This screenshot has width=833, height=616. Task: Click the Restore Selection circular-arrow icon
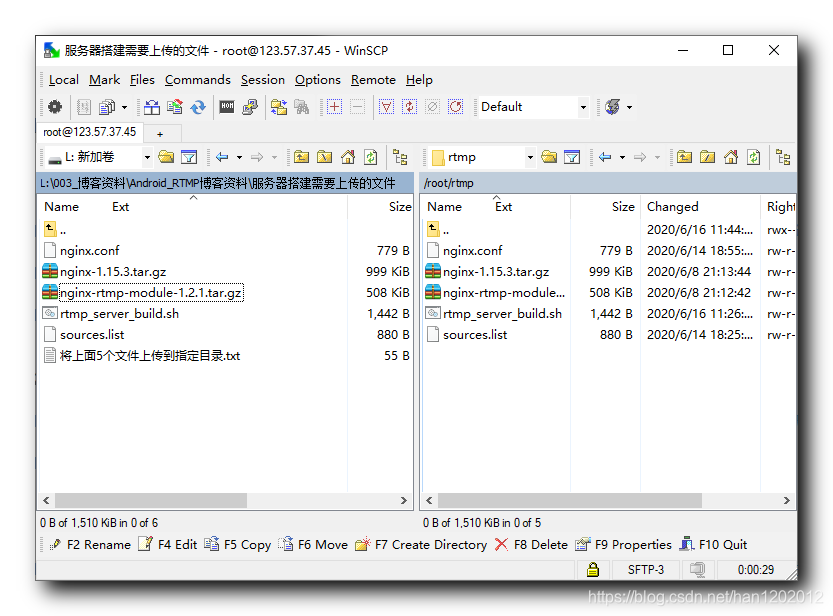coord(456,107)
